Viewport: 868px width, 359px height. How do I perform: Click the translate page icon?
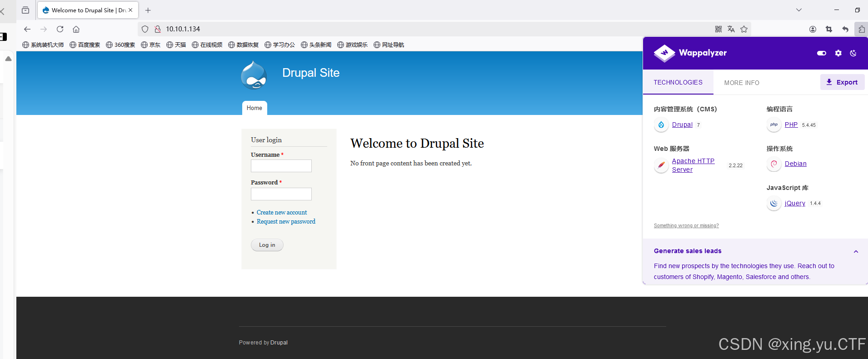point(731,29)
